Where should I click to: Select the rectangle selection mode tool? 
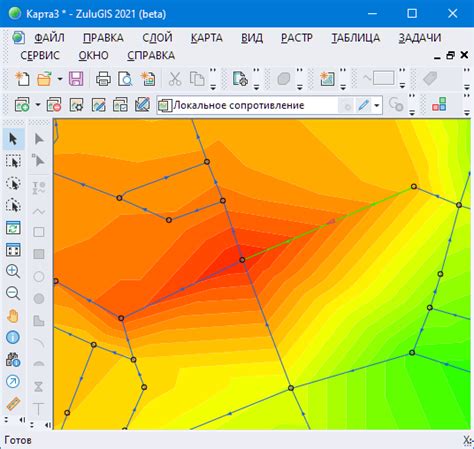(x=13, y=161)
